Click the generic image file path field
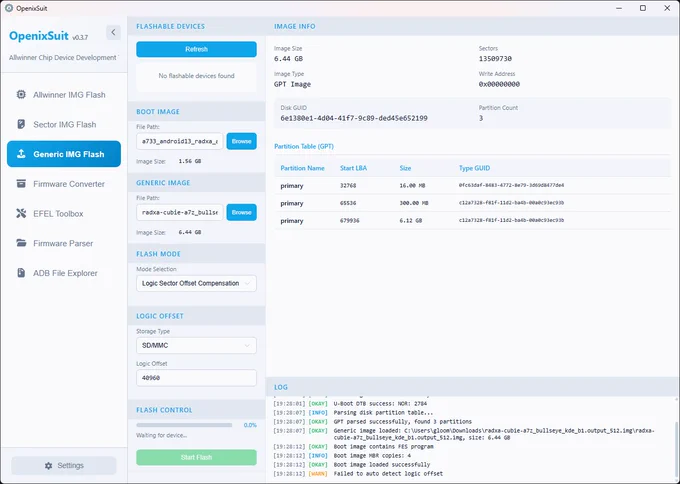680x484 pixels. 180,212
